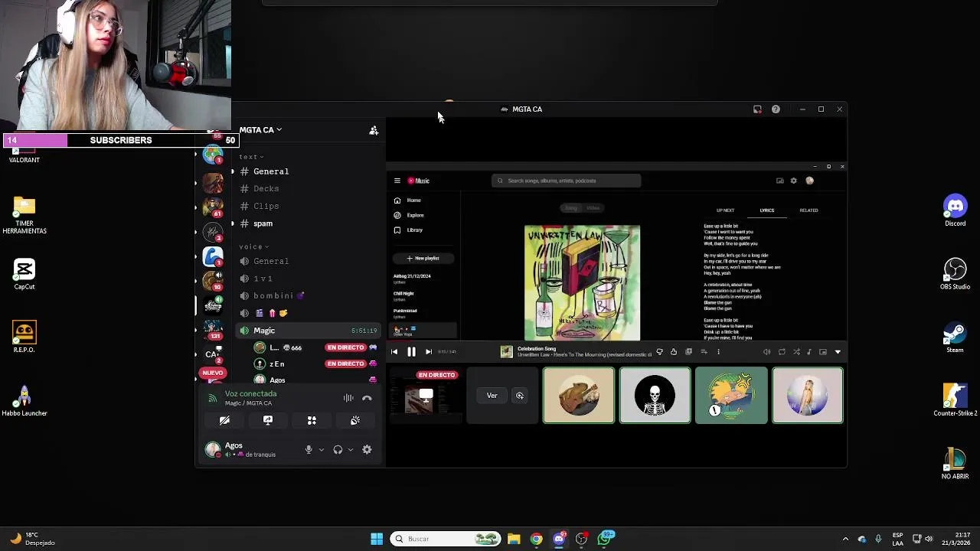Open the CapCut desktop shortcut

click(24, 274)
